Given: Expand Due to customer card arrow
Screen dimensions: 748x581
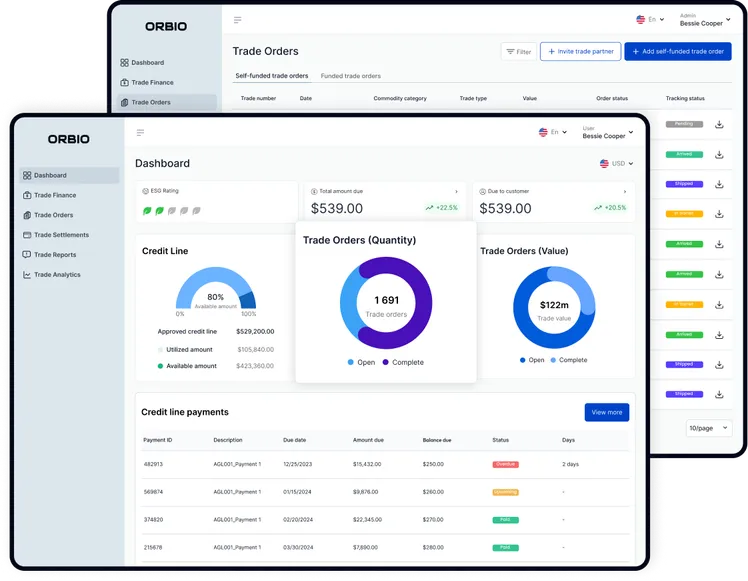Looking at the screenshot, I should pyautogui.click(x=625, y=191).
